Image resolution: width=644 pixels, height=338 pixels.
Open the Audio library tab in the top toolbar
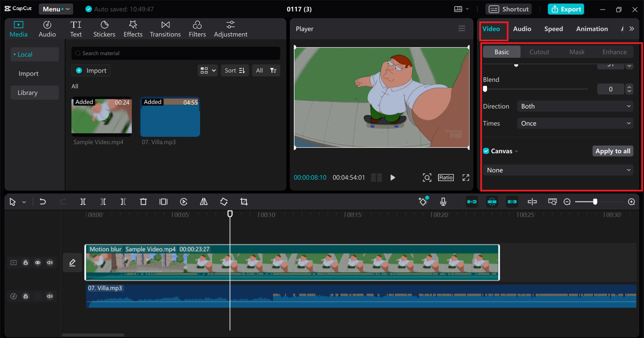point(47,29)
